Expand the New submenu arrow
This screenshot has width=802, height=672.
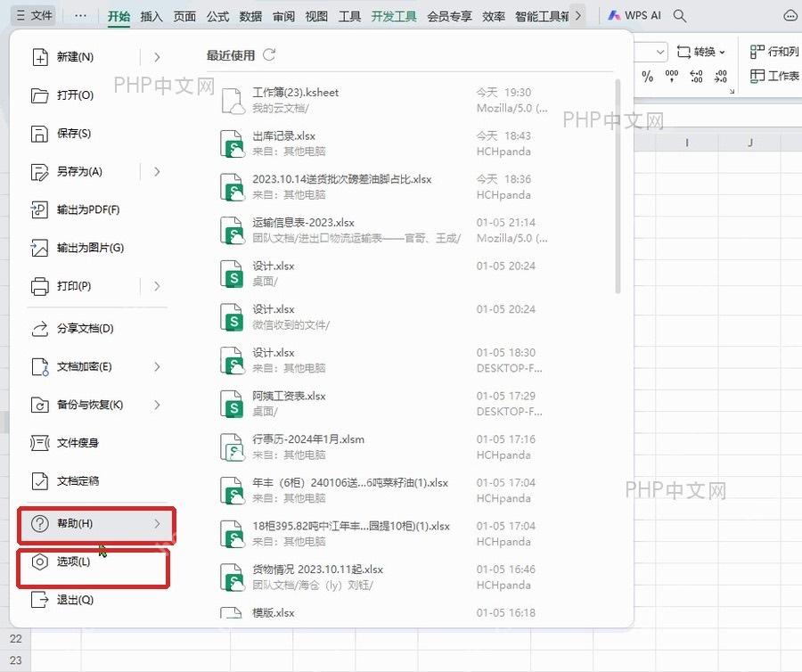[157, 57]
